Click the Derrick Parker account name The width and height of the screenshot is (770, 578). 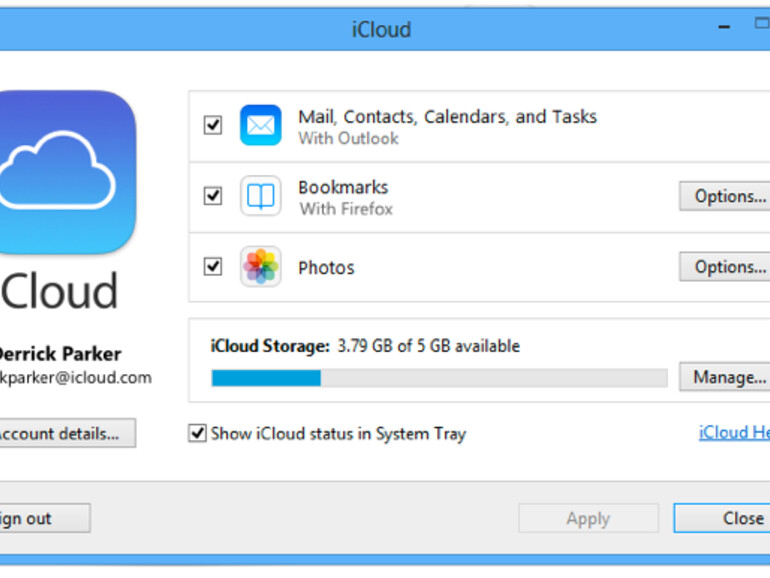point(60,354)
